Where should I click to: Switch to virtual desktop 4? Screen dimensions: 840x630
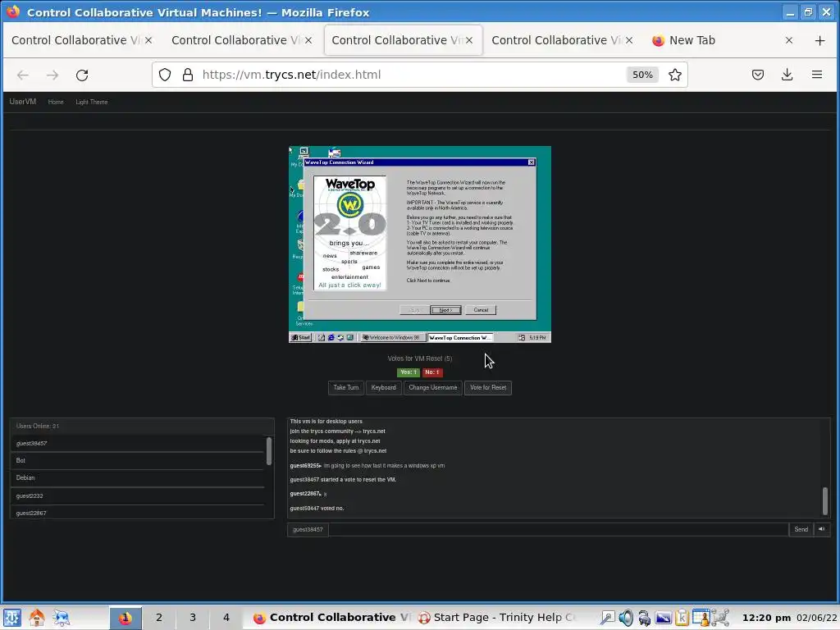226,618
